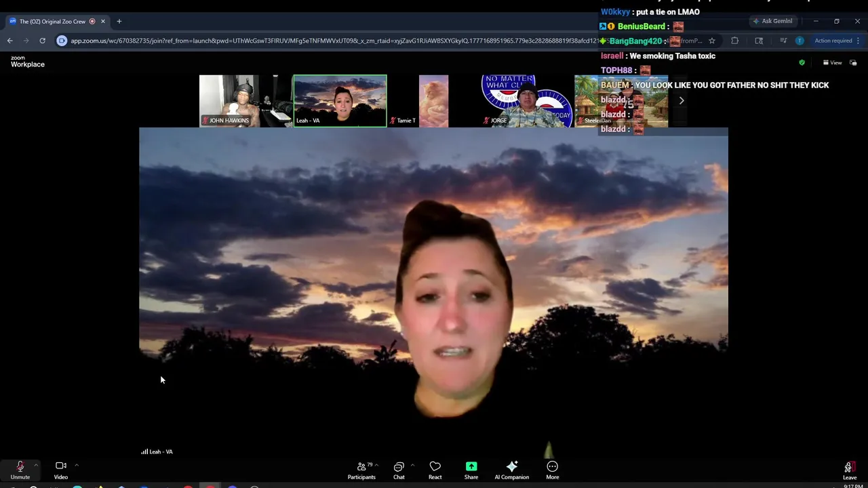Image resolution: width=868 pixels, height=488 pixels.
Task: Click the Ask Gemini button
Action: tap(772, 21)
